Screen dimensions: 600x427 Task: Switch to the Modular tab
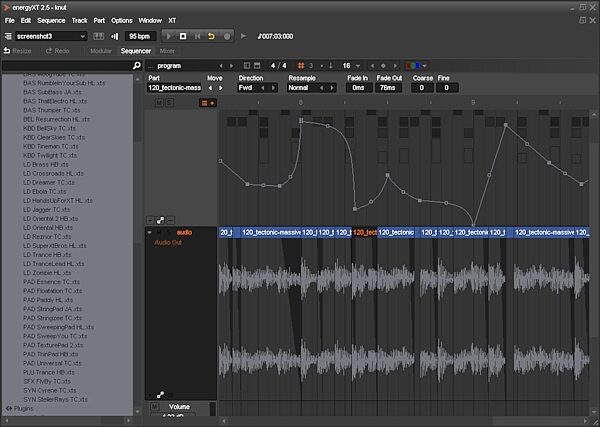(x=101, y=51)
